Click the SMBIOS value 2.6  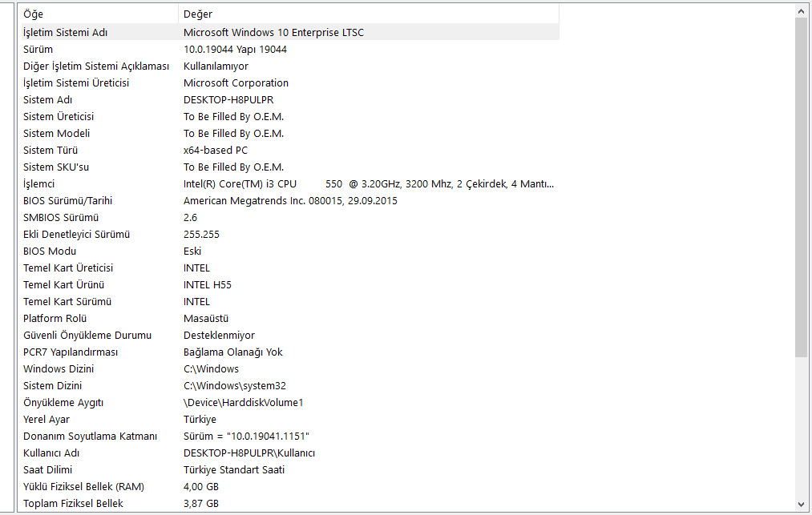[x=190, y=217]
